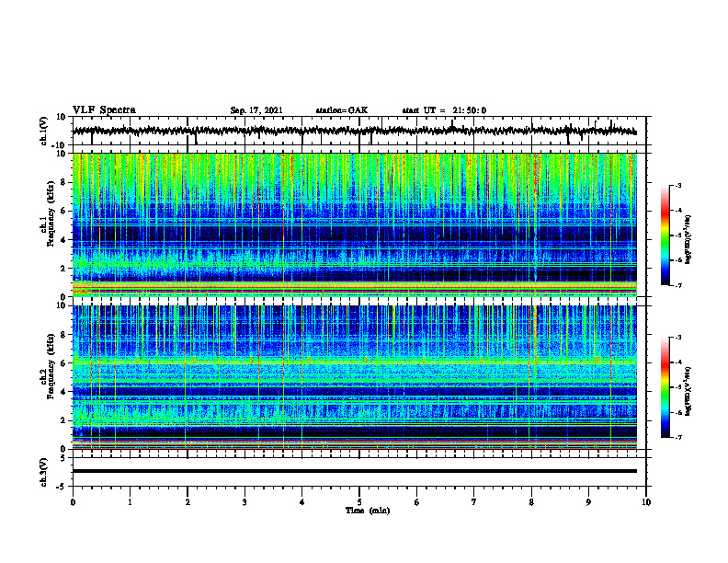Click the time axis tick label 10

pyautogui.click(x=646, y=502)
